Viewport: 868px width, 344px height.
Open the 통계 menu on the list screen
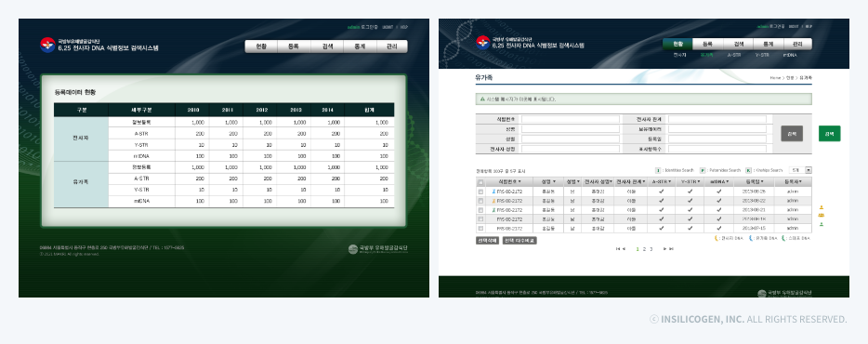pos(768,44)
